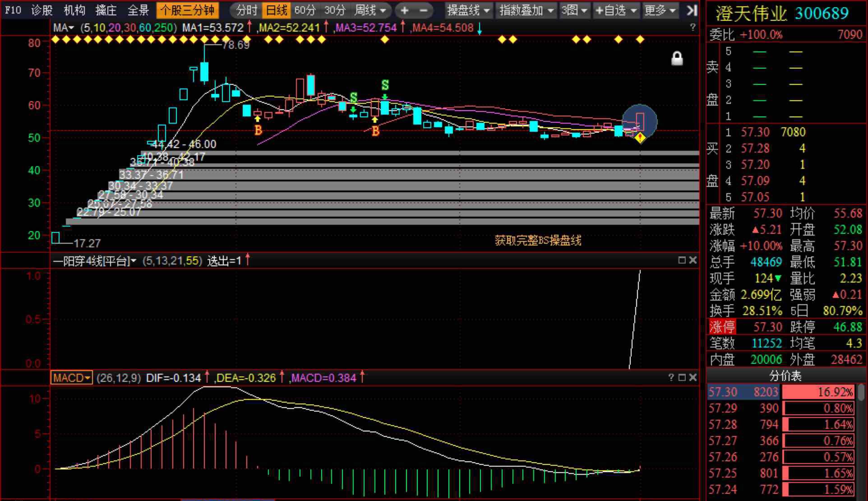The image size is (868, 501).
Task: Open the +自选 watchlist dropdown
Action: pos(616,10)
